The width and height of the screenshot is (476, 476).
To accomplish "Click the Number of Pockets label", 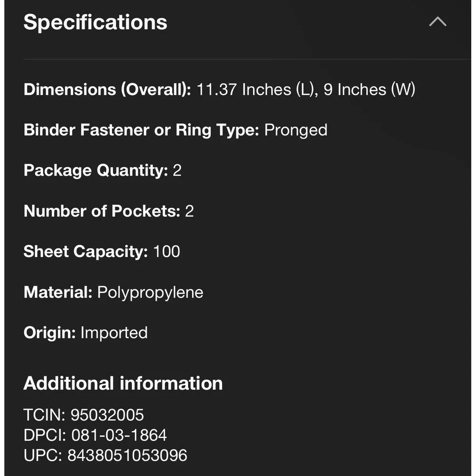I will 102,211.
